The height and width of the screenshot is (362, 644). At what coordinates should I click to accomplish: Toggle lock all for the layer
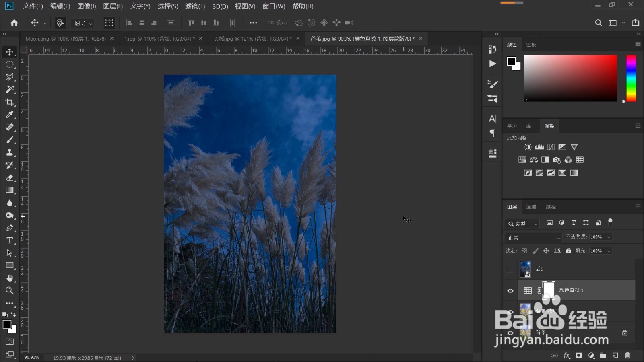[568, 251]
